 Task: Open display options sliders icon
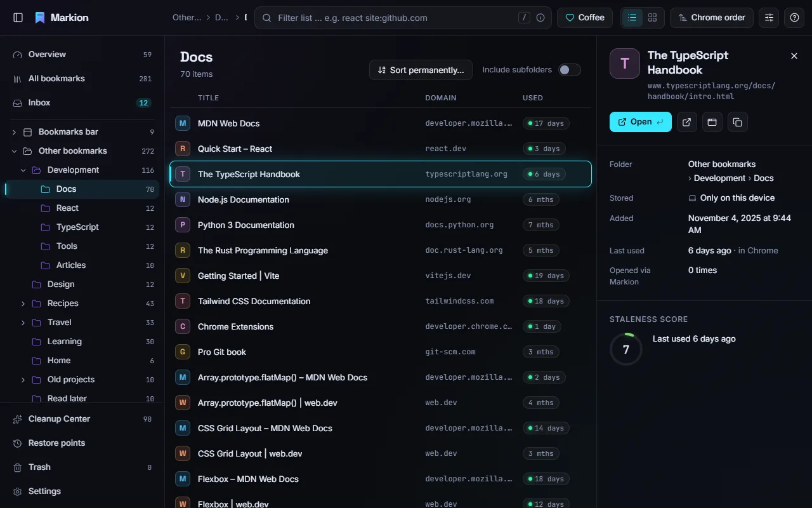pyautogui.click(x=769, y=18)
